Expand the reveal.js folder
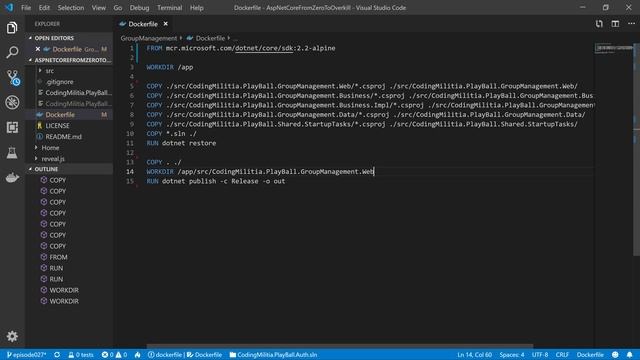The width and height of the screenshot is (640, 360). [x=53, y=159]
